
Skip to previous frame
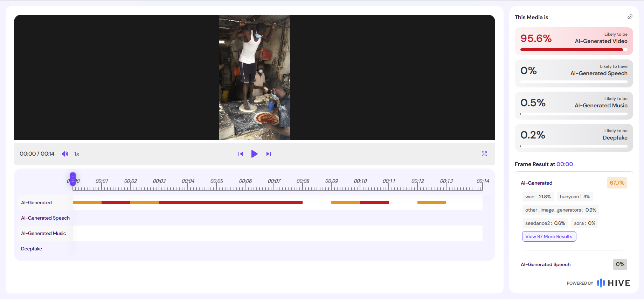241,154
